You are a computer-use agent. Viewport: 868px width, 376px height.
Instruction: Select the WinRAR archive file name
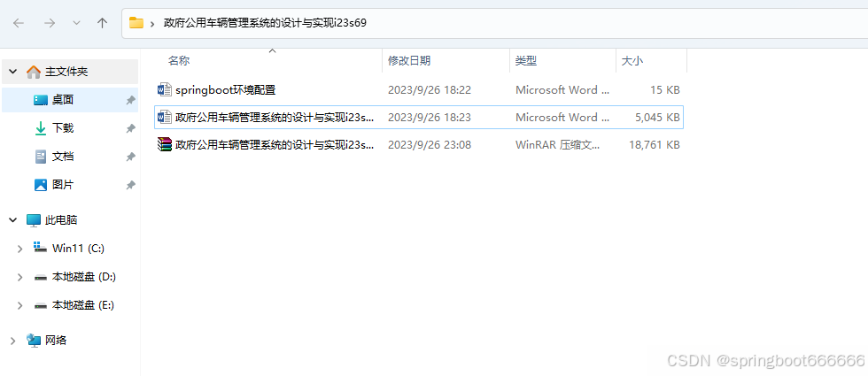tap(275, 145)
